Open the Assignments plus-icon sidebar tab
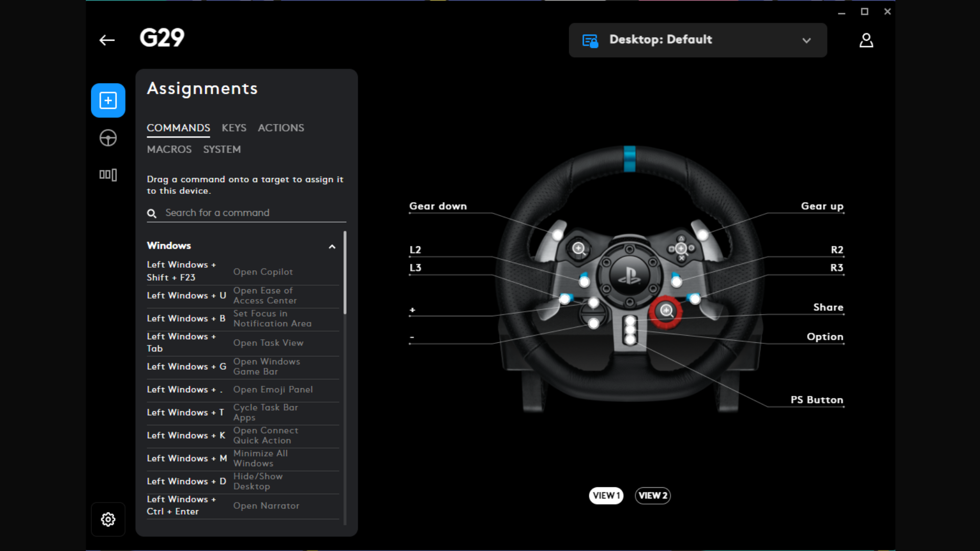This screenshot has height=551, width=980. [108, 101]
